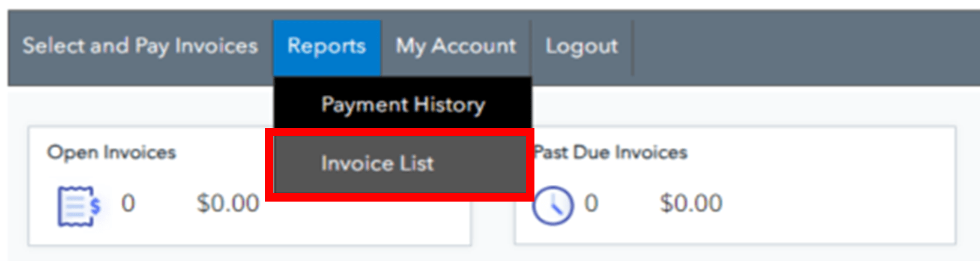Click the open invoices count of 0
Image resolution: width=980 pixels, height=261 pixels.
(x=128, y=203)
